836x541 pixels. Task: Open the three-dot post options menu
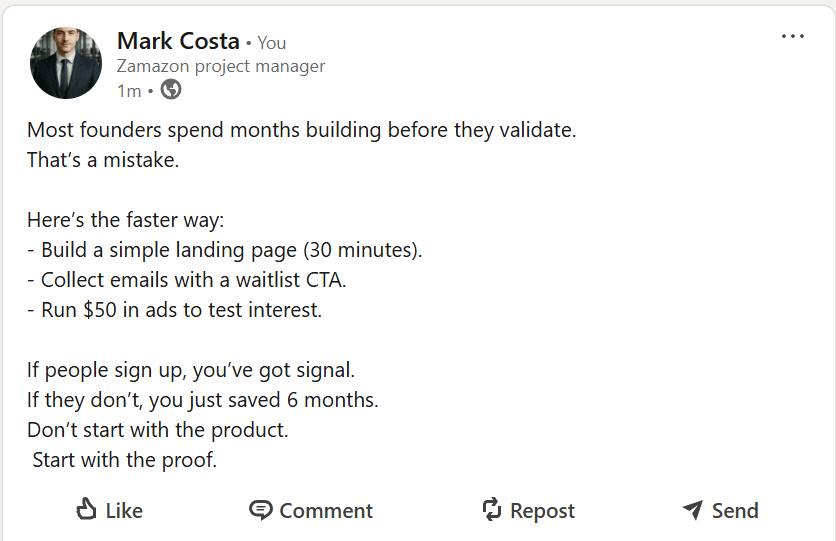point(792,37)
